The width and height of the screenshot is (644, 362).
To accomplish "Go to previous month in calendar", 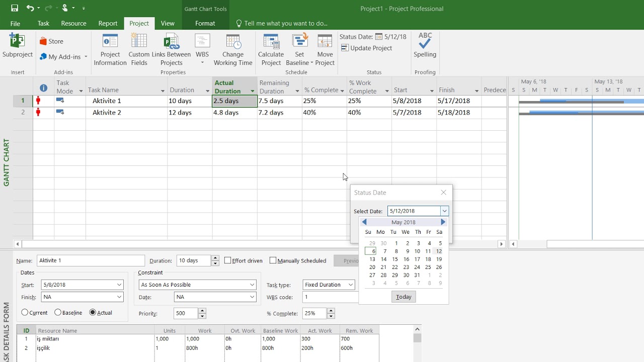I will (364, 222).
